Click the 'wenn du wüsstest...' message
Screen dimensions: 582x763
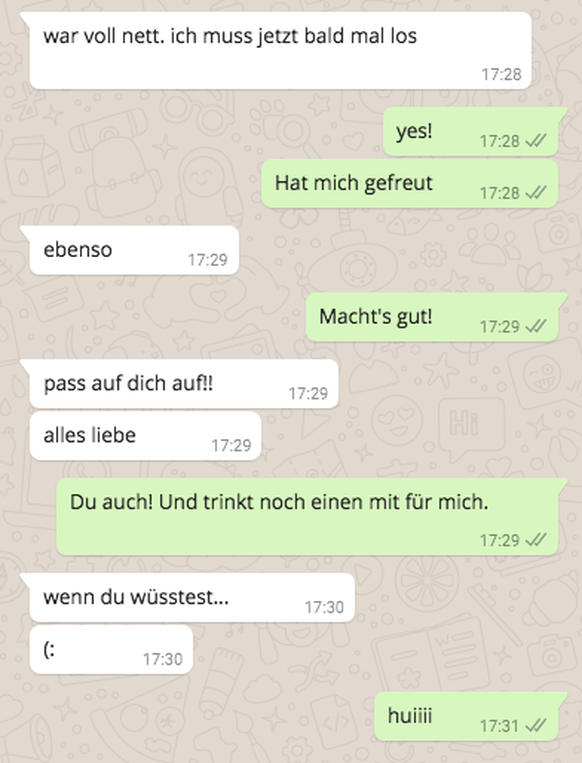point(192,598)
